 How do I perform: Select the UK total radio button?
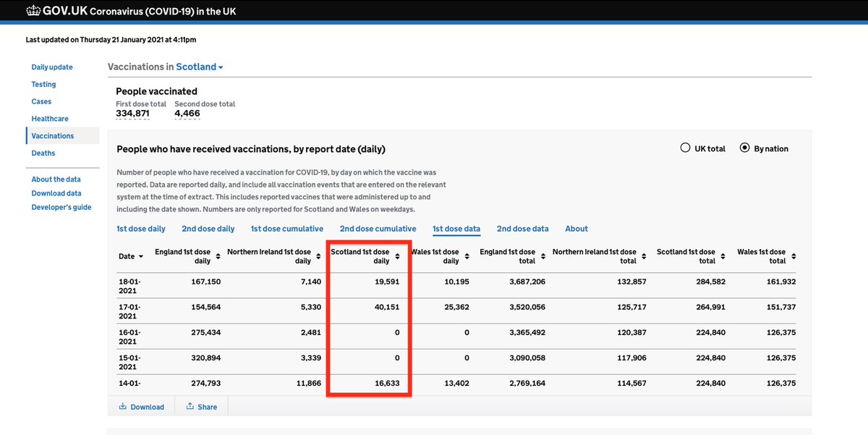(x=685, y=148)
